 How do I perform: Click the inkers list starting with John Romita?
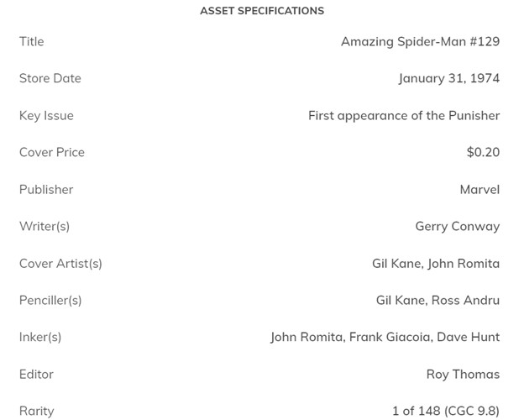(x=385, y=338)
